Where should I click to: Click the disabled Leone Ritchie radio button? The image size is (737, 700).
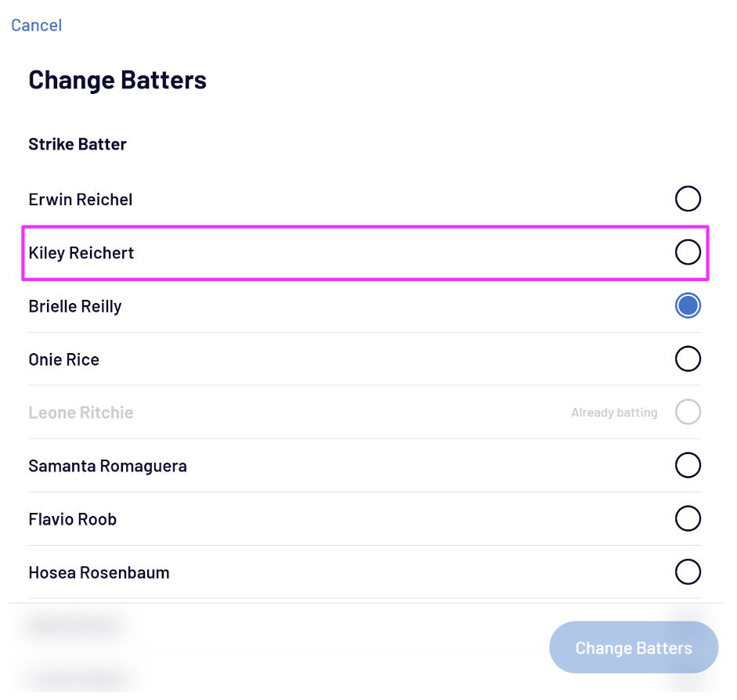pyautogui.click(x=688, y=412)
